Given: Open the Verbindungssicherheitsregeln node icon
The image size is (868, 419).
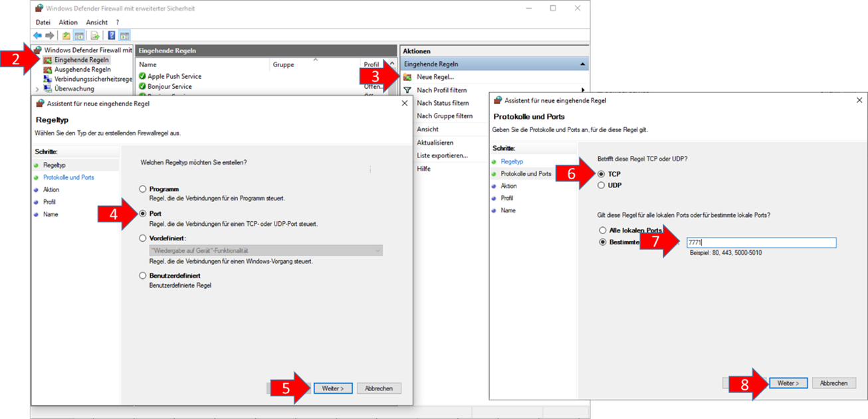Looking at the screenshot, I should point(48,79).
